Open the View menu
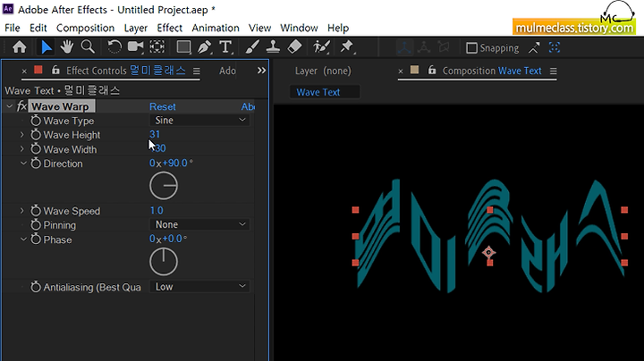 click(x=259, y=28)
